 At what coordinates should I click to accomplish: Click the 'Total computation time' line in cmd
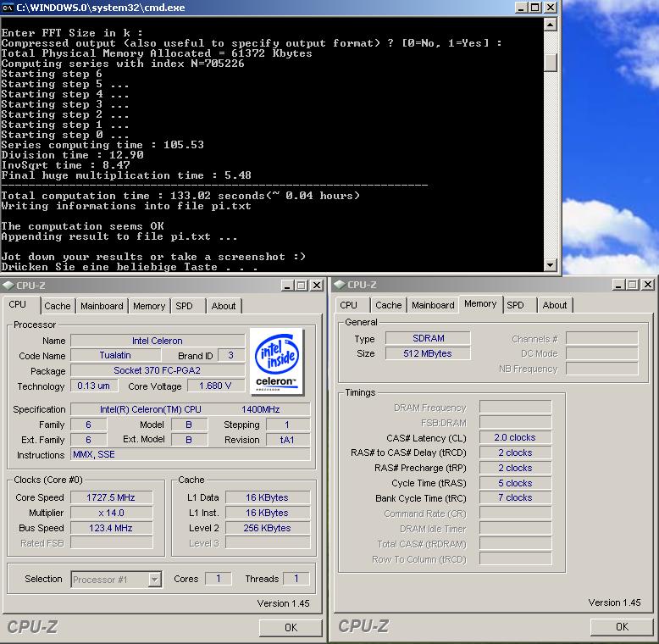(180, 196)
